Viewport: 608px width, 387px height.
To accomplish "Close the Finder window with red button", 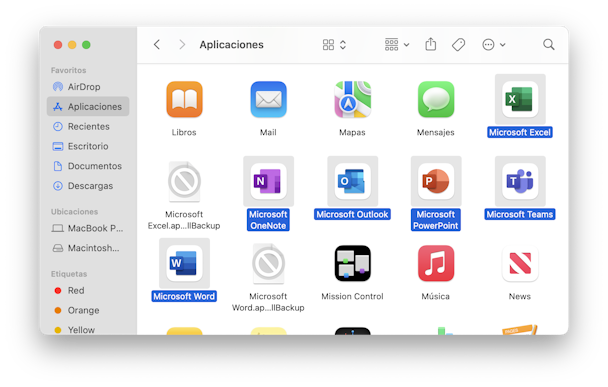I will tap(58, 45).
